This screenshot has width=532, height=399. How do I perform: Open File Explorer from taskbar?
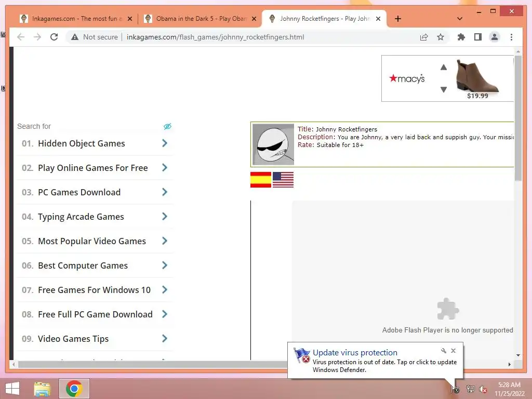click(x=43, y=389)
